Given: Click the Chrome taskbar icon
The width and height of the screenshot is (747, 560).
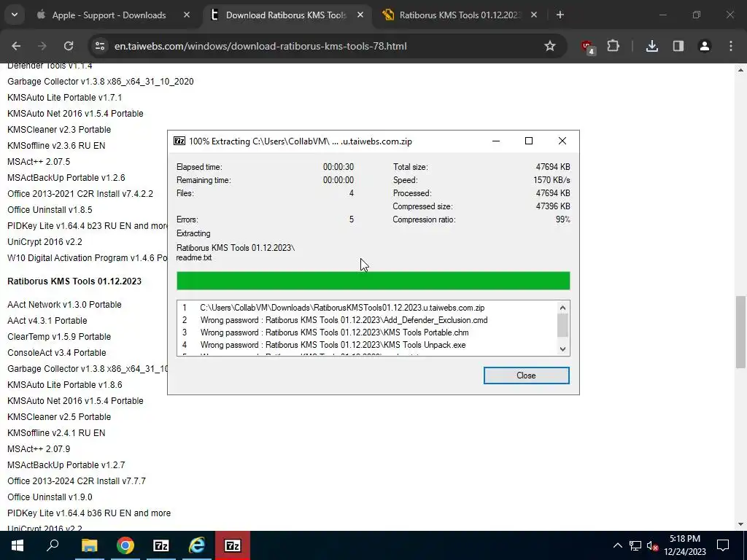Looking at the screenshot, I should tap(125, 545).
